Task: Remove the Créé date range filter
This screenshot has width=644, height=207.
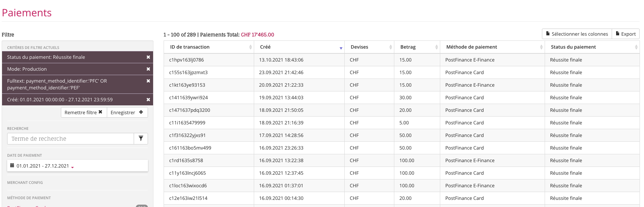Action: click(148, 100)
